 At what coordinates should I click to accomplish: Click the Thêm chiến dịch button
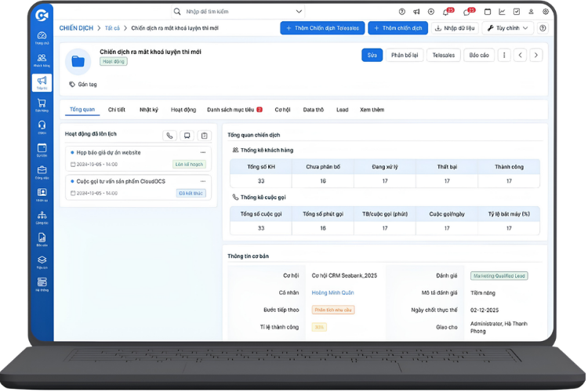397,28
